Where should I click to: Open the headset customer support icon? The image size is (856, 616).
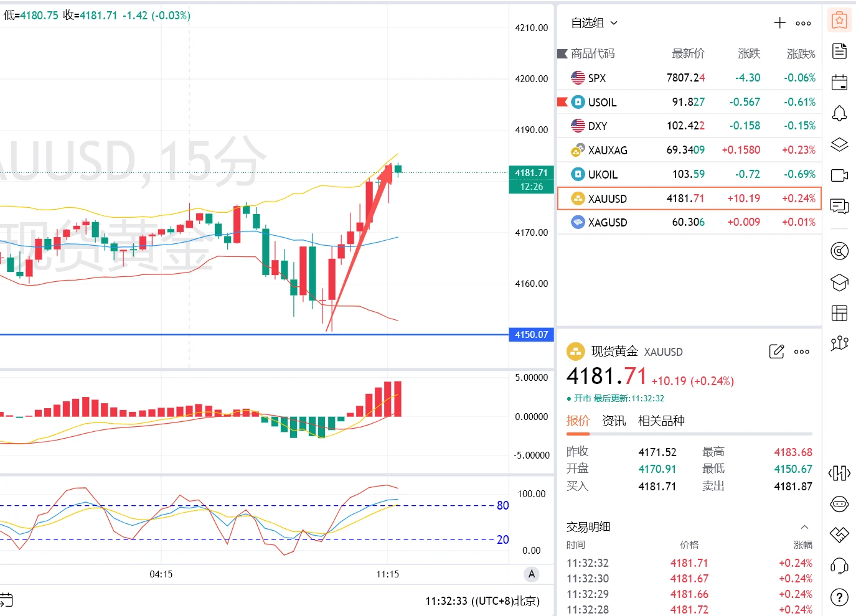click(x=839, y=566)
